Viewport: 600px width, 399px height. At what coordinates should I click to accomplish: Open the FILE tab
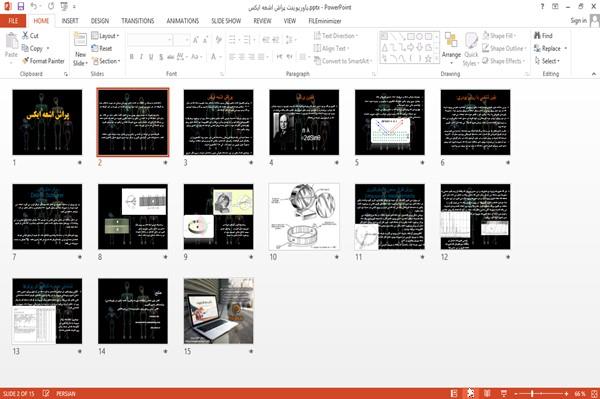13,21
